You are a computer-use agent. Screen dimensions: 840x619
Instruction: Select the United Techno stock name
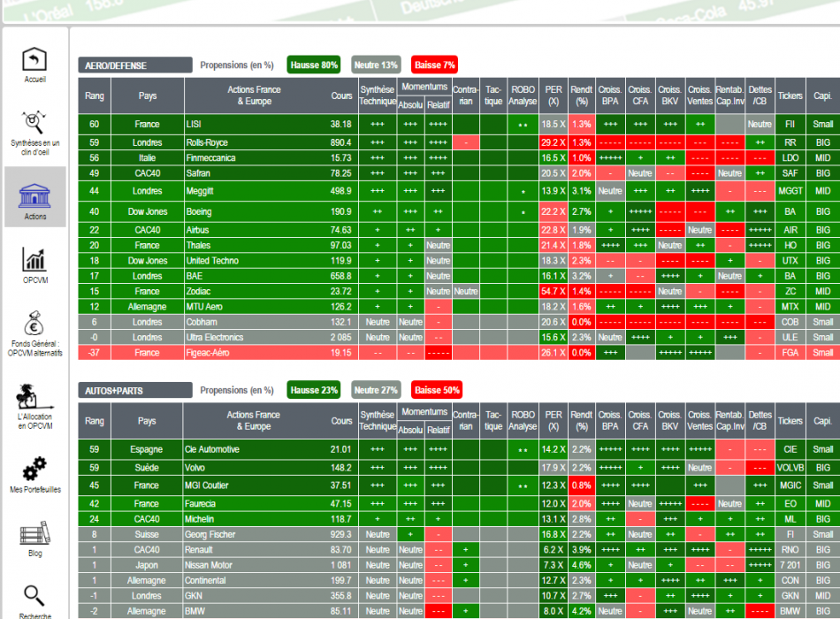[x=212, y=261]
